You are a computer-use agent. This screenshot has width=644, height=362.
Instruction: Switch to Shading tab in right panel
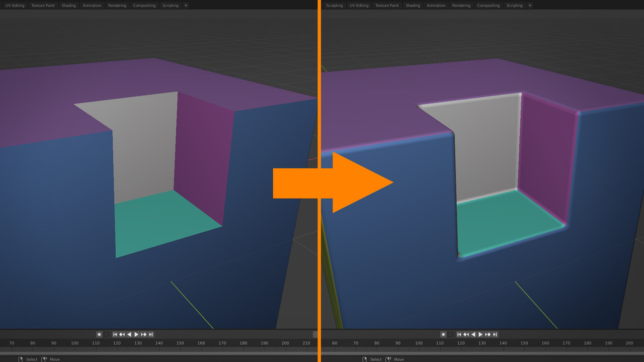click(x=413, y=6)
